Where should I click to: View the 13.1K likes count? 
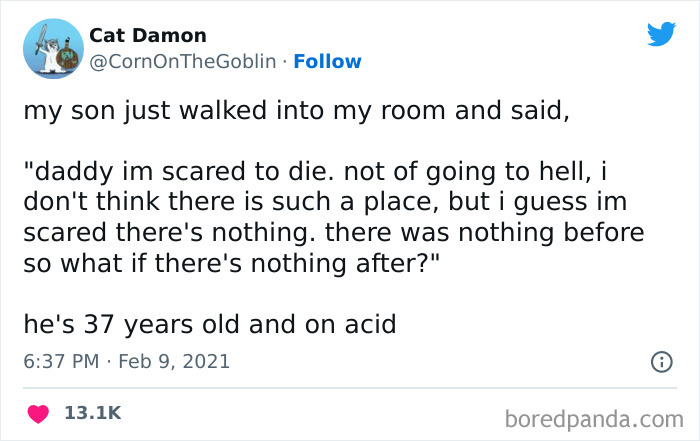pyautogui.click(x=94, y=412)
